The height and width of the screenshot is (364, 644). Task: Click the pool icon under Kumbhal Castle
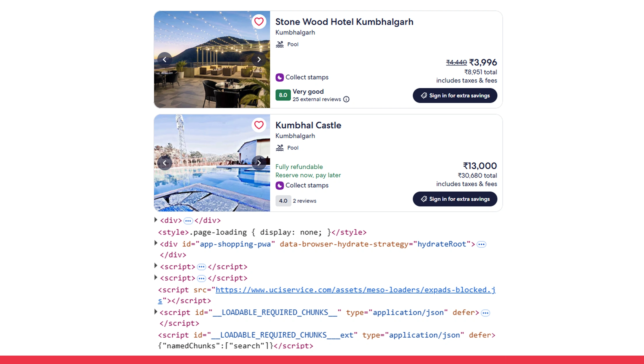coord(280,148)
